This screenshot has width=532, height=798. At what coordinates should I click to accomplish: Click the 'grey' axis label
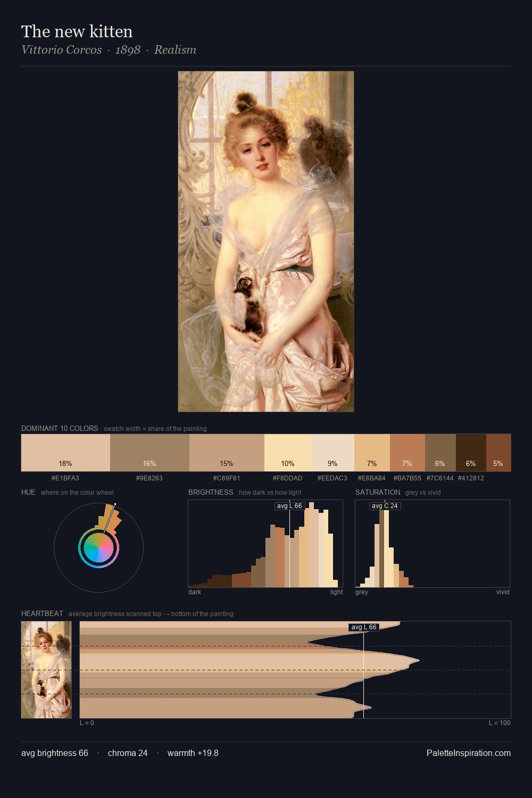pyautogui.click(x=362, y=592)
